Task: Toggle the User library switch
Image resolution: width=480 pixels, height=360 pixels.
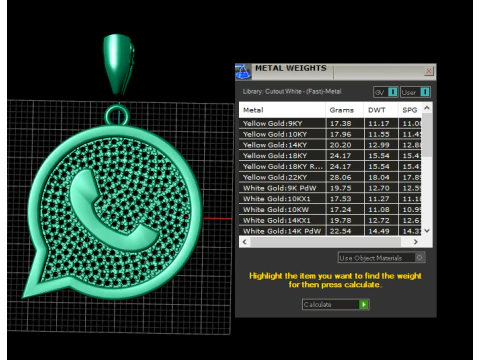Action: click(415, 92)
